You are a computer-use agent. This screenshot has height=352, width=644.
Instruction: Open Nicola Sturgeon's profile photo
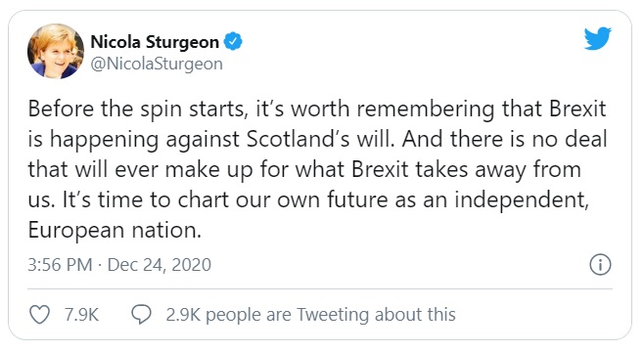(x=56, y=51)
